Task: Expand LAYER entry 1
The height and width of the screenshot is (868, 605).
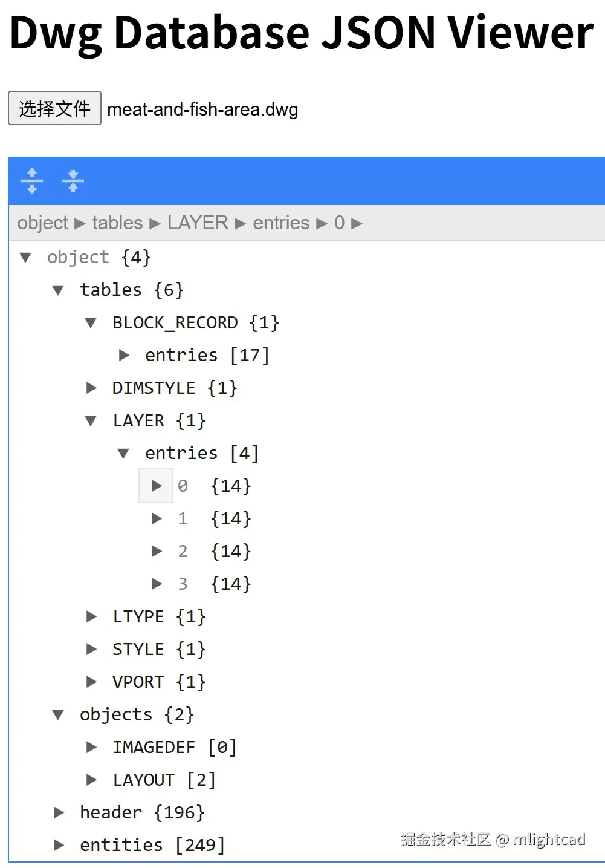Action: click(x=156, y=518)
